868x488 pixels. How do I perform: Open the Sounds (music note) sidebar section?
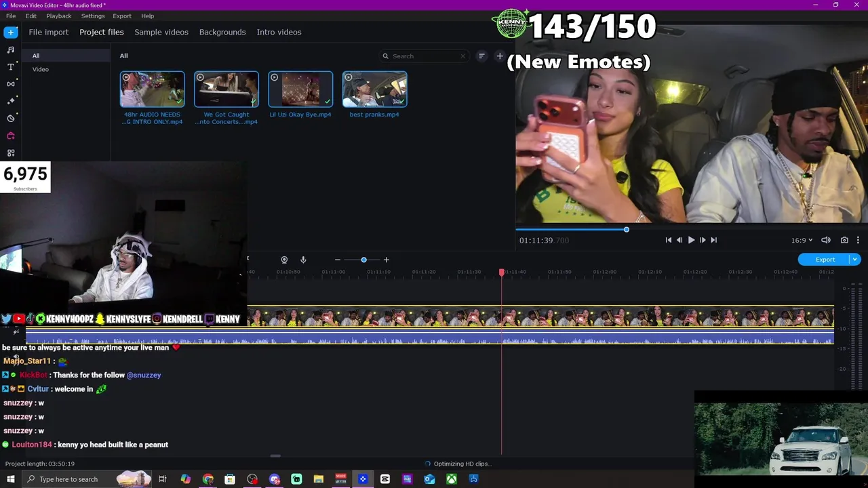[x=10, y=49]
